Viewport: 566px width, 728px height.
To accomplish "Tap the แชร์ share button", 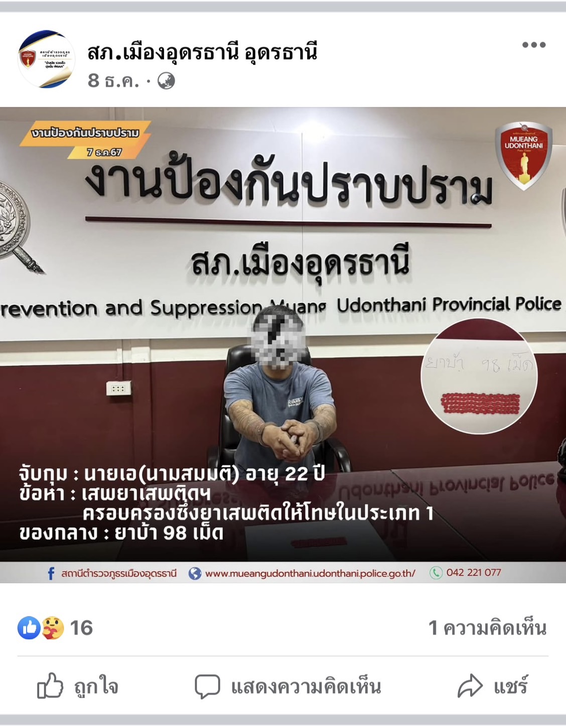I will (511, 686).
